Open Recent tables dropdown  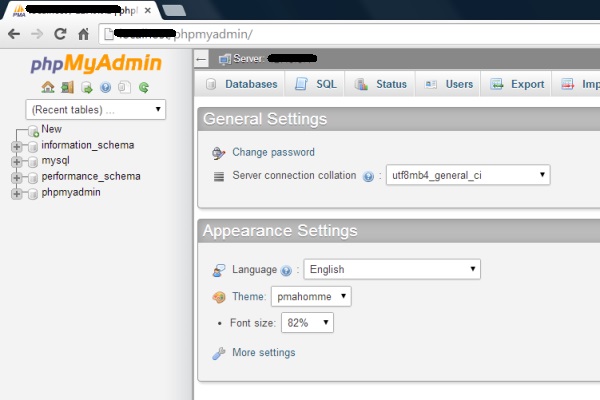(x=96, y=109)
